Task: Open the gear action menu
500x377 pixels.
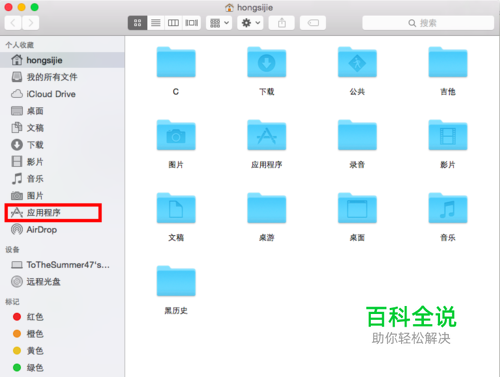Action: pyautogui.click(x=250, y=23)
